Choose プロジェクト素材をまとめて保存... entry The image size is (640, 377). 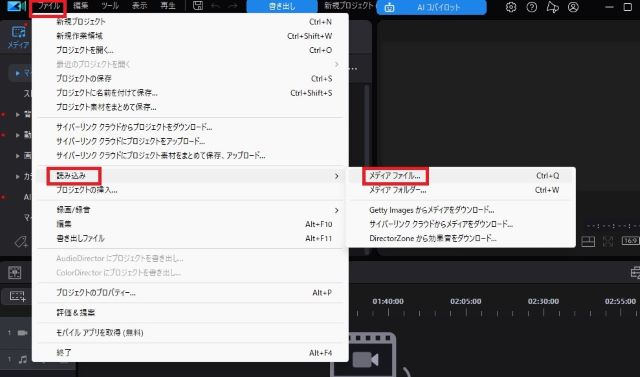(x=190, y=107)
